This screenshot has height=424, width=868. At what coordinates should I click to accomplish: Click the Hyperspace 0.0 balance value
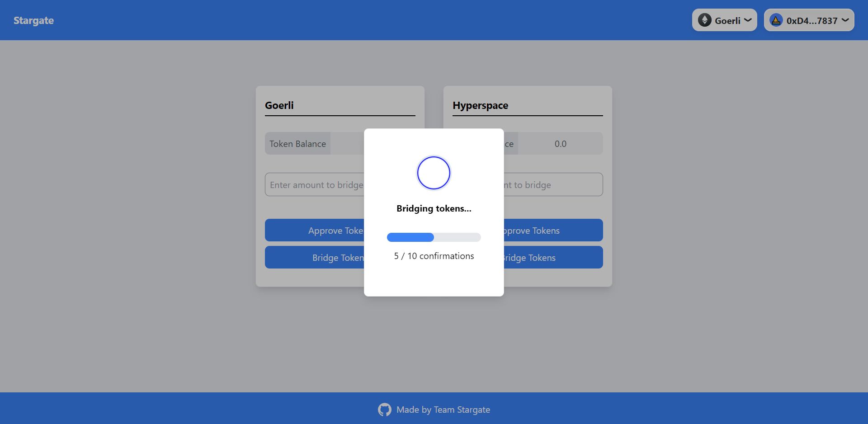pyautogui.click(x=560, y=144)
